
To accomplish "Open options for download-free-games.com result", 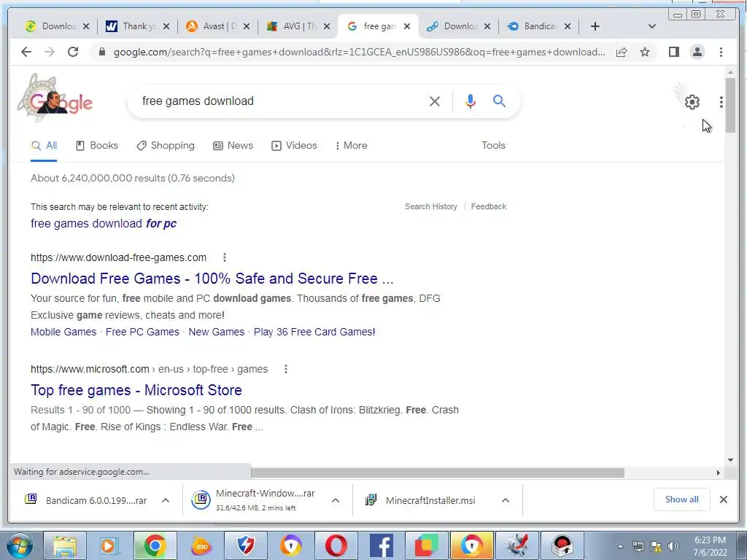I will pyautogui.click(x=225, y=257).
